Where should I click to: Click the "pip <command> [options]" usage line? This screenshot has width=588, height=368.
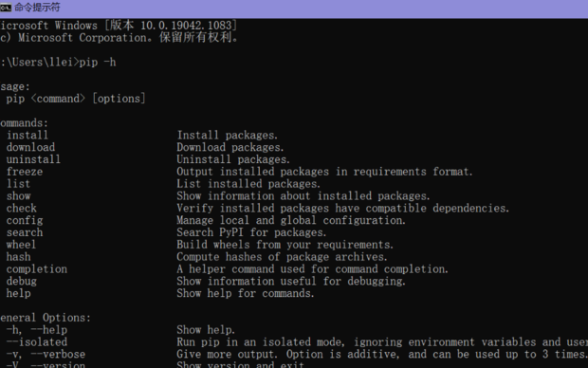(76, 99)
